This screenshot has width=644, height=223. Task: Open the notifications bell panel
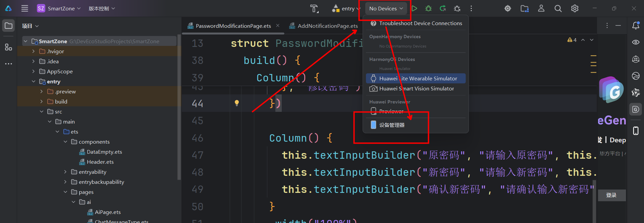coord(636,26)
